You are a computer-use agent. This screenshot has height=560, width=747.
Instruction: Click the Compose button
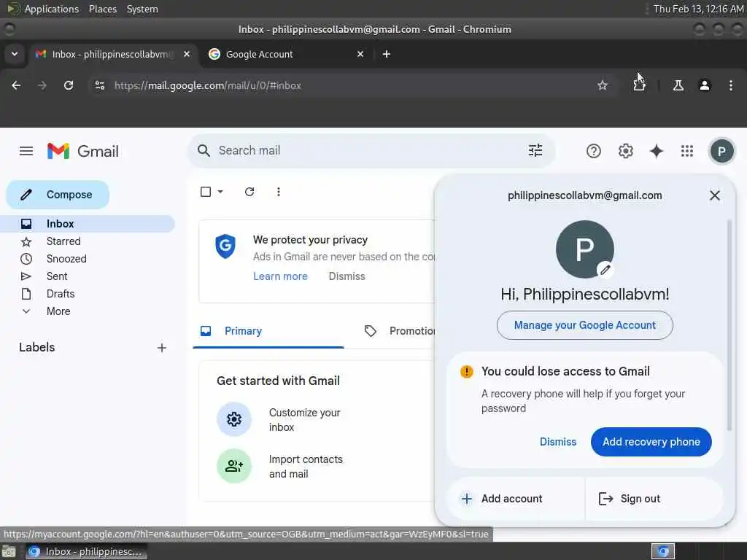[x=58, y=194]
